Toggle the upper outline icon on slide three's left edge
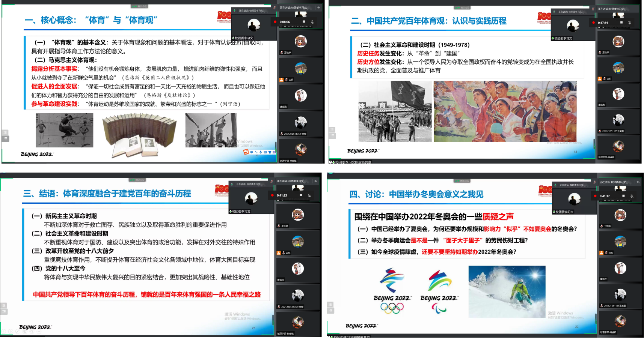644x338 pixels. click(4, 305)
